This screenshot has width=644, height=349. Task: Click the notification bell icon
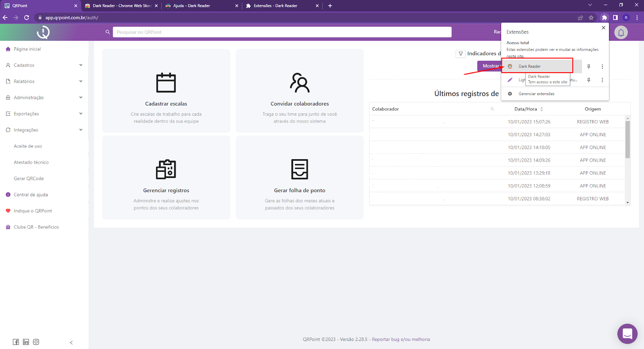tap(621, 33)
